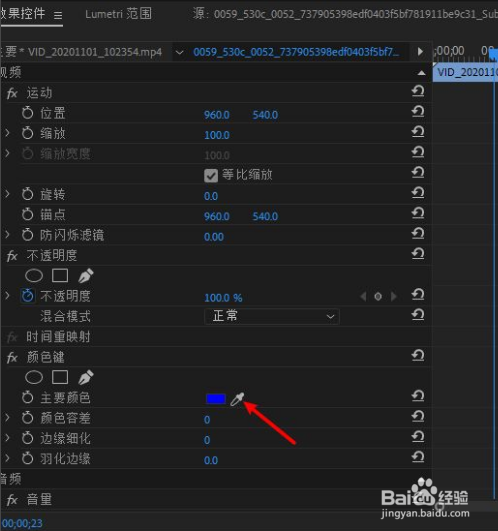Click the 位置 Y value 540.0
This screenshot has height=531, width=498.
pyautogui.click(x=265, y=115)
